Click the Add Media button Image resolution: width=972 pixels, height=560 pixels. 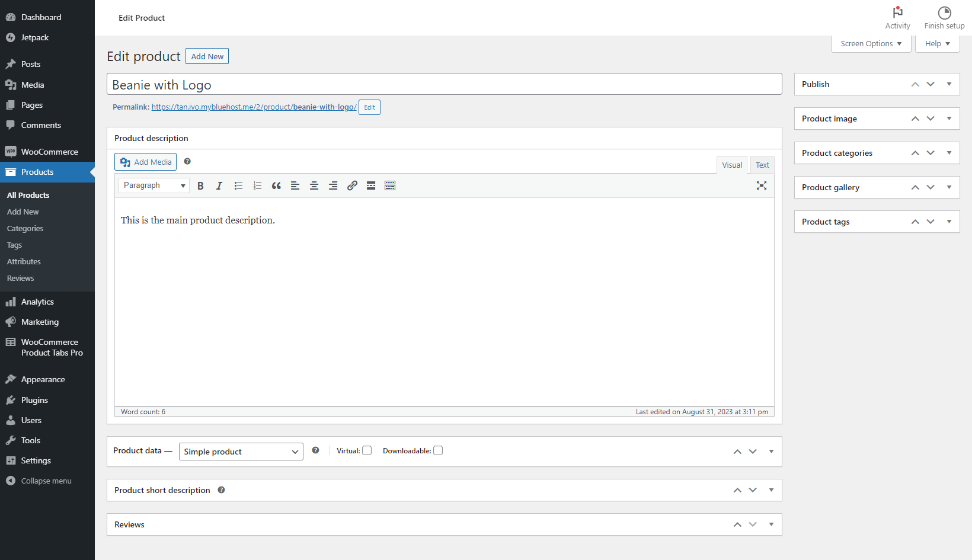[x=145, y=162]
